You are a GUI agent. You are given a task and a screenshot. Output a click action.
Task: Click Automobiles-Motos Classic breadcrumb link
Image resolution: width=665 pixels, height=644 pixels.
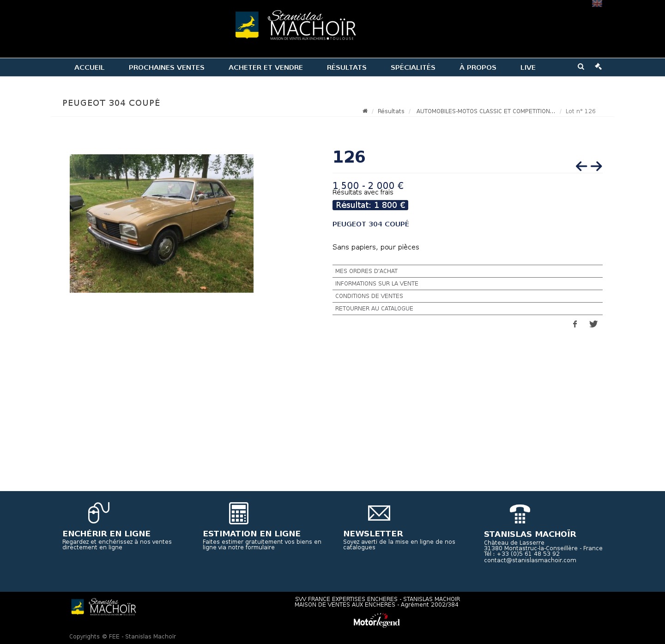pos(485,111)
